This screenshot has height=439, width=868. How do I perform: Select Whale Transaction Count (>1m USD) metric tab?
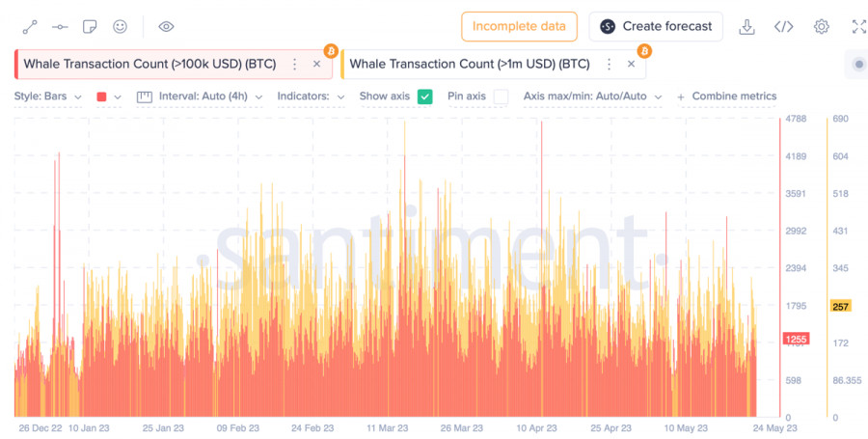(x=469, y=65)
